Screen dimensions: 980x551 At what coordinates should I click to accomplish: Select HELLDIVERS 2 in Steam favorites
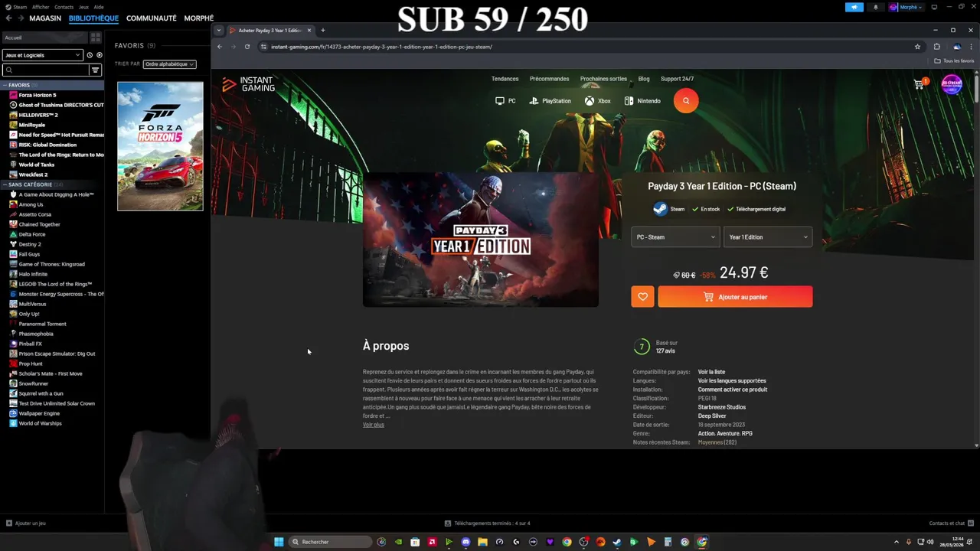click(x=38, y=115)
